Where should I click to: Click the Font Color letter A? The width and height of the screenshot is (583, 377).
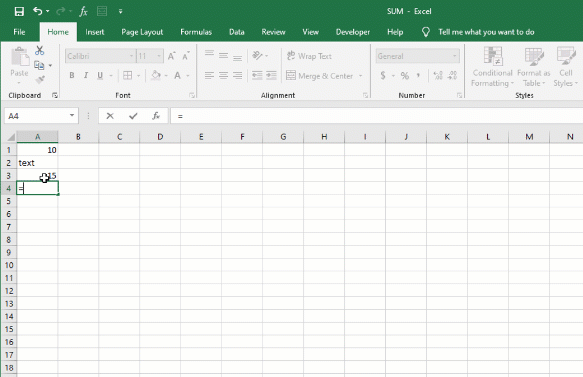pos(177,75)
